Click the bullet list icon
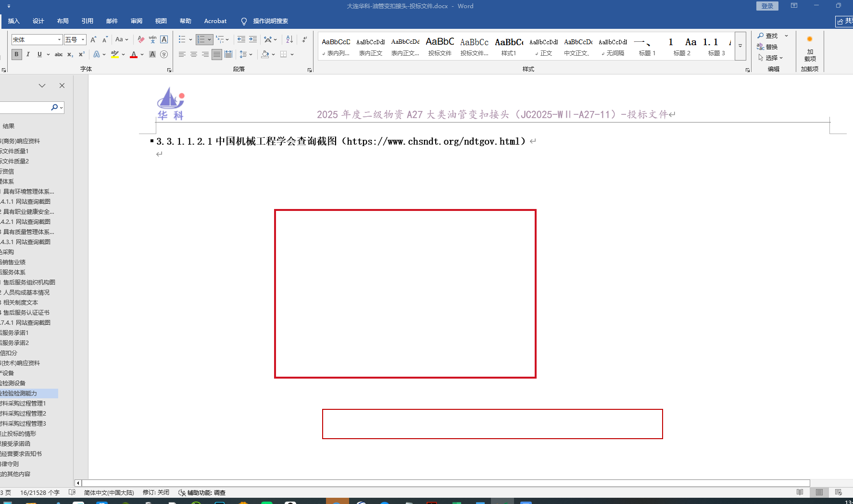 182,39
